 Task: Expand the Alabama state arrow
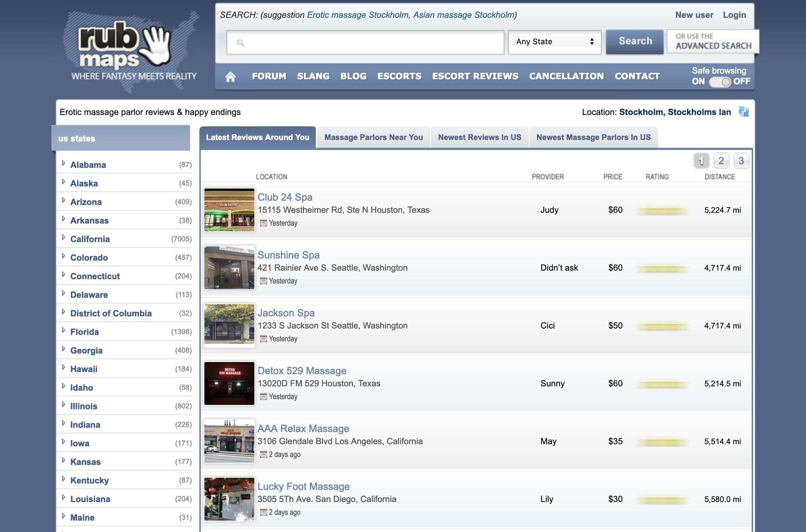pyautogui.click(x=63, y=163)
